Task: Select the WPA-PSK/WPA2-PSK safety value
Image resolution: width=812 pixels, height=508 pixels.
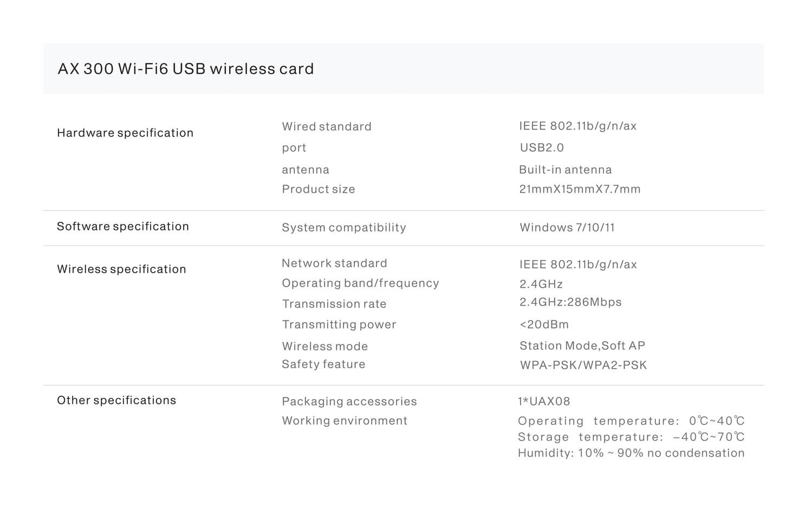Action: pos(583,365)
